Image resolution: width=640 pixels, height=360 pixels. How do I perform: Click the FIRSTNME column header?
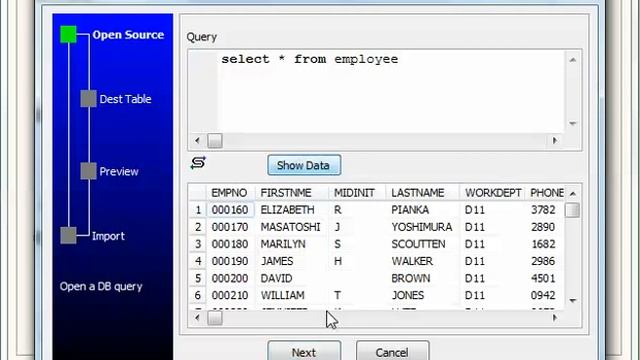pos(292,193)
